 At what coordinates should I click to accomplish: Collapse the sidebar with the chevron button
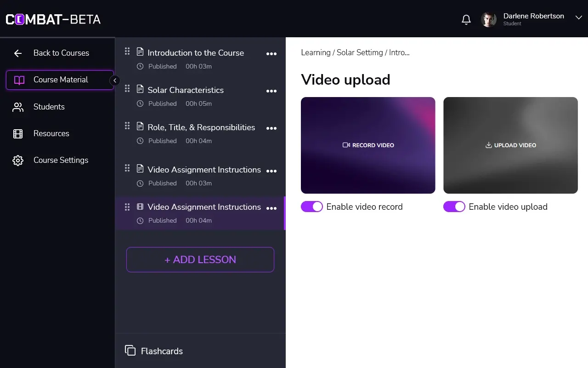tap(115, 80)
